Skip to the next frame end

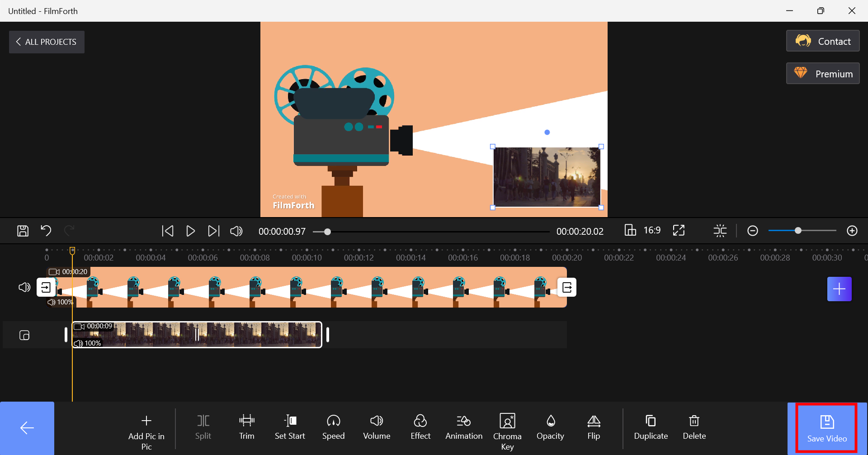[x=213, y=231]
